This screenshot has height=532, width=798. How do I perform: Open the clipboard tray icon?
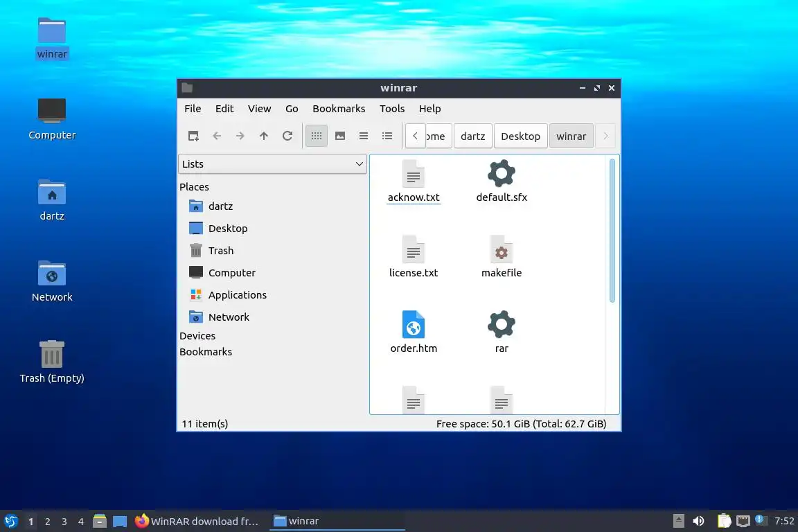pyautogui.click(x=724, y=521)
